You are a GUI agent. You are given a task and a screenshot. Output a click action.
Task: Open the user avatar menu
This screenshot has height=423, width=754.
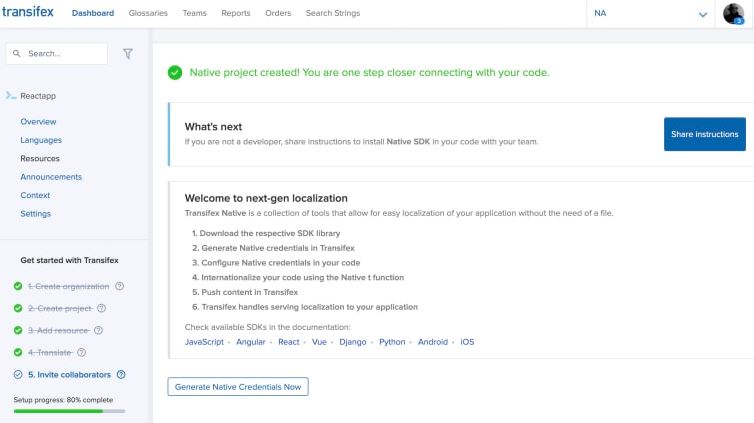733,13
